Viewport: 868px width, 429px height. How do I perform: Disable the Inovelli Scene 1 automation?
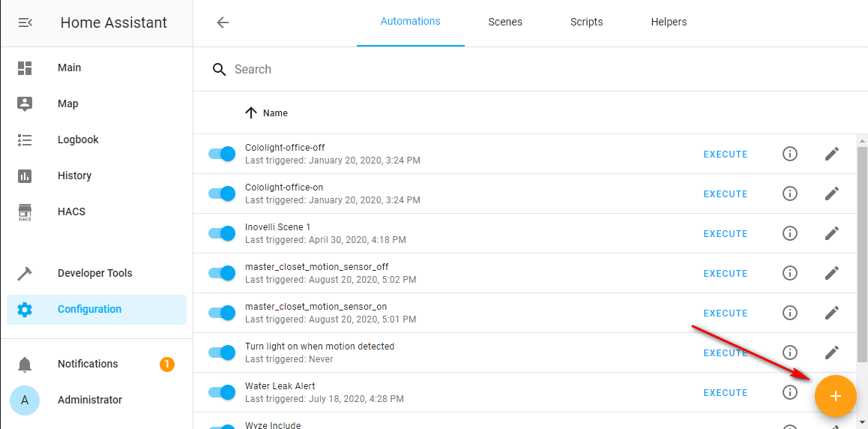222,233
